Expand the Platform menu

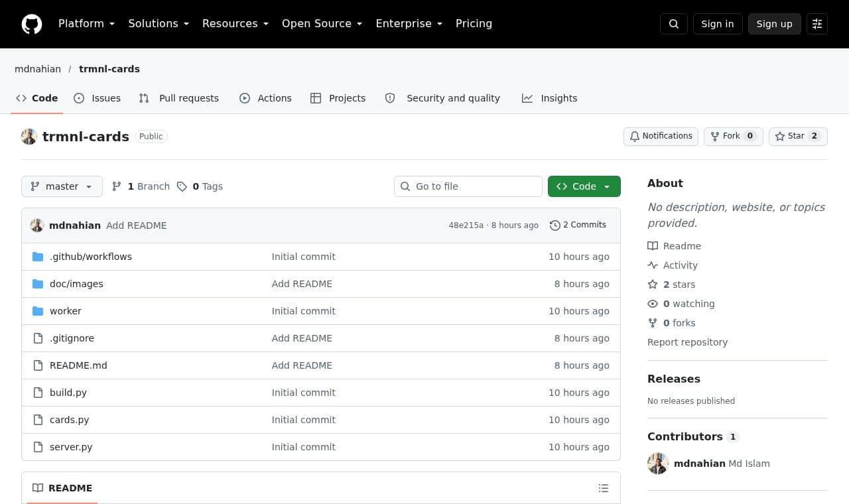pyautogui.click(x=86, y=23)
